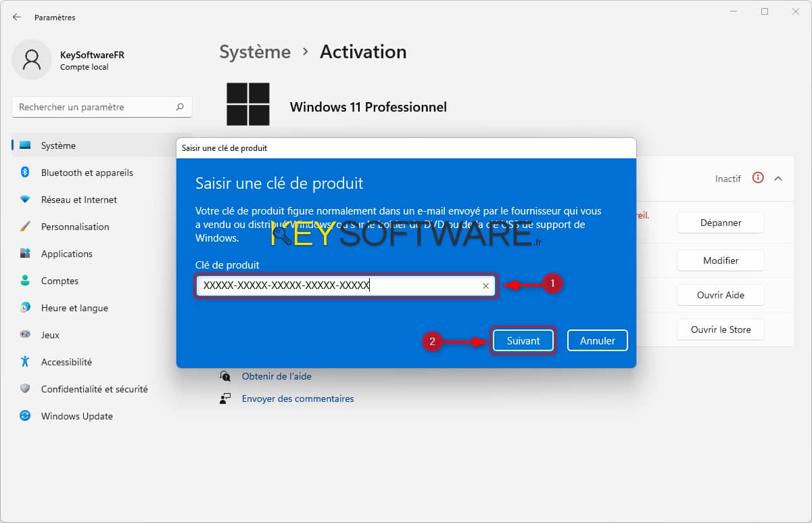
Task: Open the KeySoftwareFR account avatar
Action: click(32, 60)
